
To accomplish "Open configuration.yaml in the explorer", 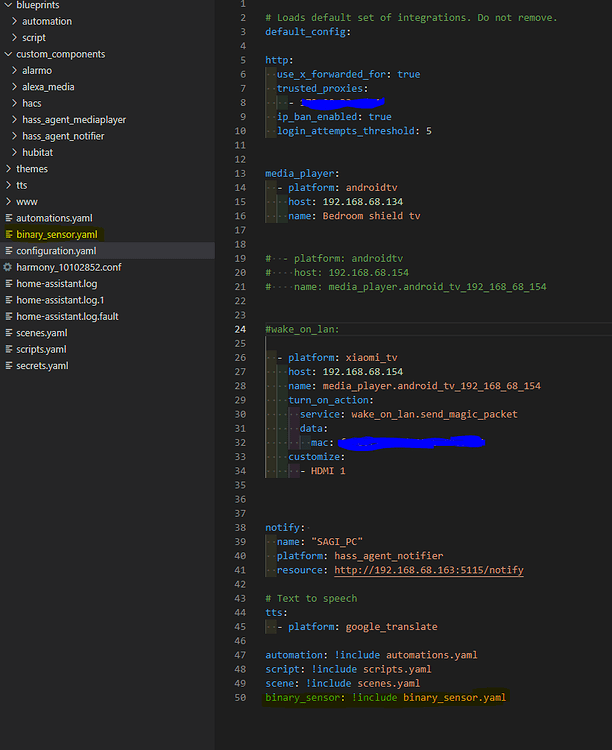I will 56,251.
